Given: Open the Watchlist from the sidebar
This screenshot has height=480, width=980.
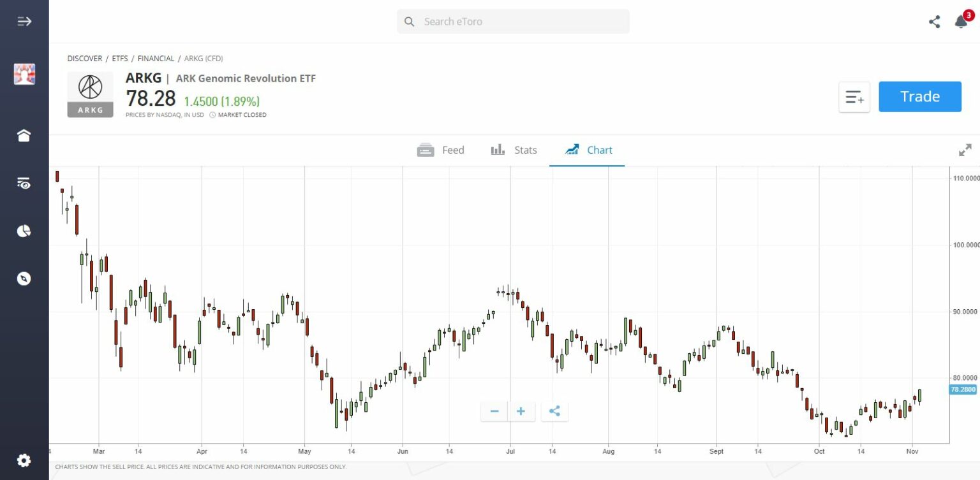Looking at the screenshot, I should coord(24,184).
